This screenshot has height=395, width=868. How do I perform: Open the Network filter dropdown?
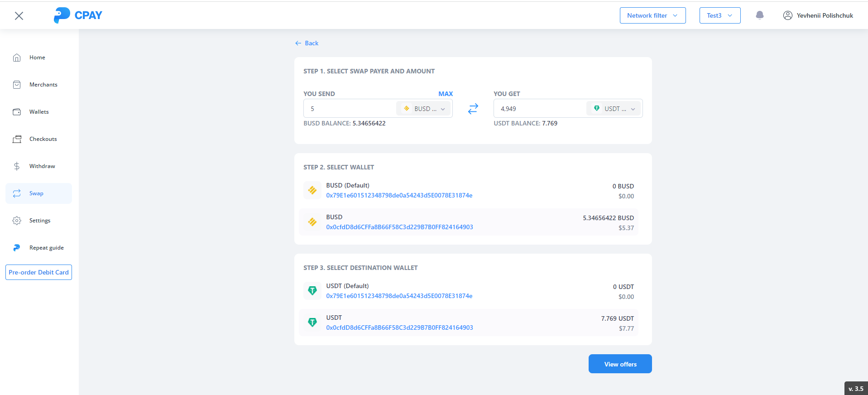pos(652,15)
